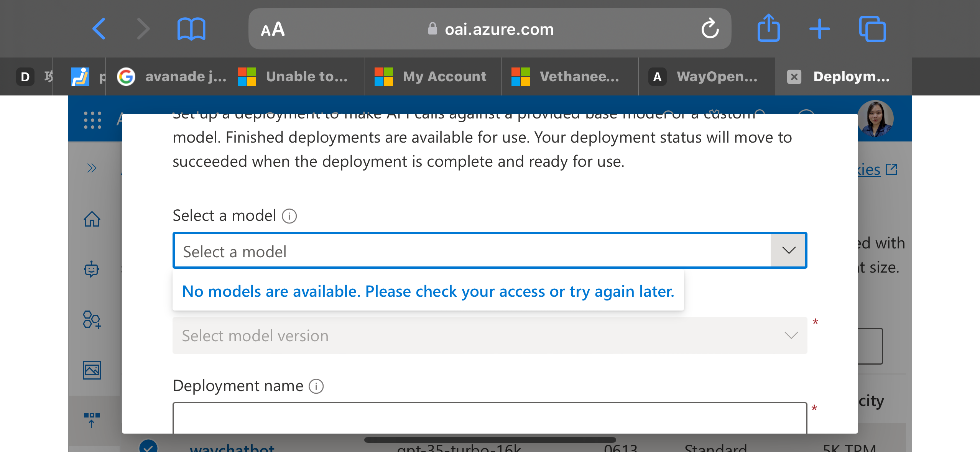
Task: Click the Safari back arrow
Action: tap(99, 29)
